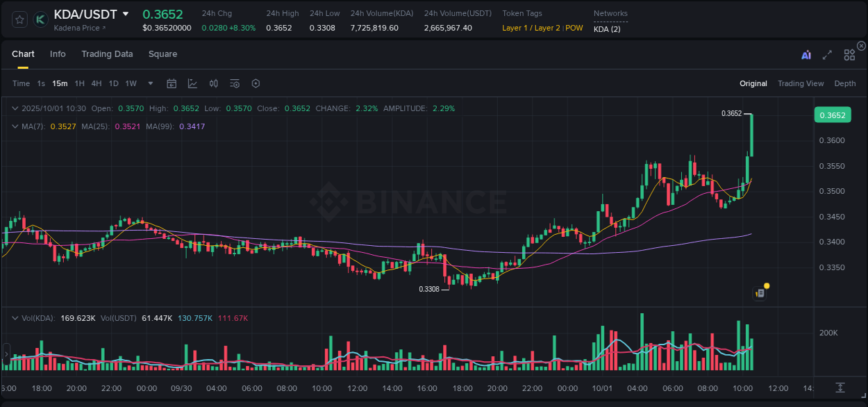This screenshot has height=407, width=868.
Task: Expand the extra timeframe options arrow
Action: [x=150, y=83]
